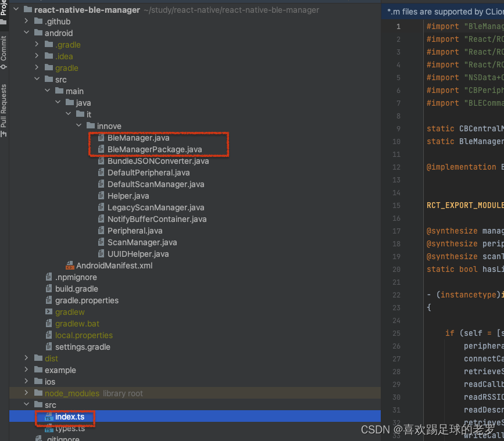Collapse the it package folder
The height and width of the screenshot is (441, 504).
pos(68,114)
